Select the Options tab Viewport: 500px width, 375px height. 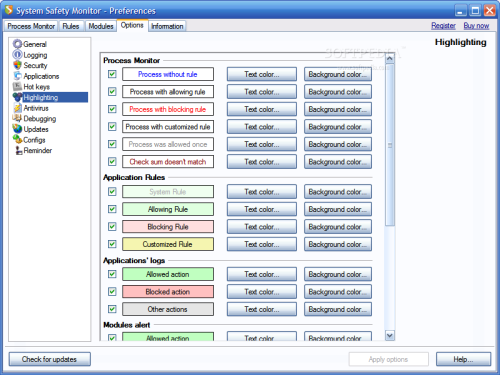click(x=132, y=25)
